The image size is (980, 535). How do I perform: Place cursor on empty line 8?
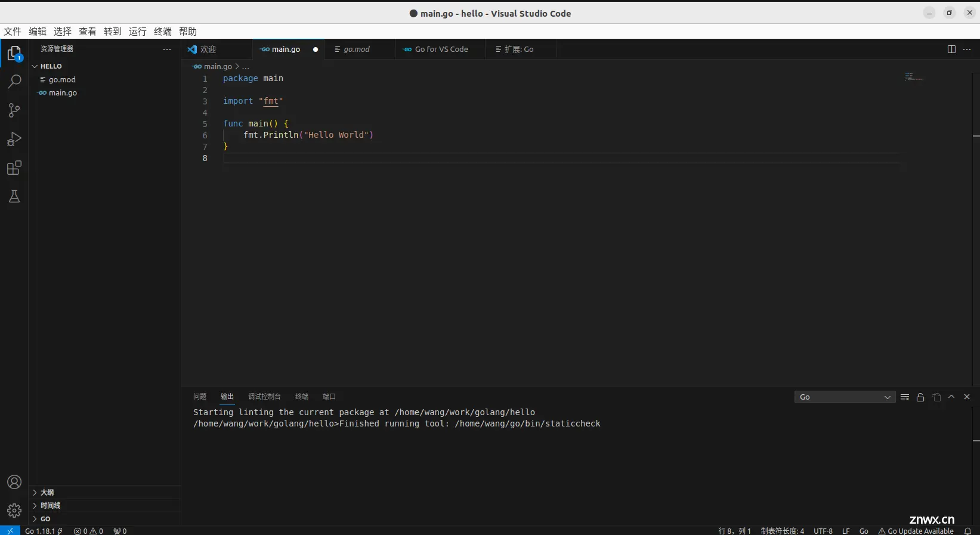(x=561, y=158)
